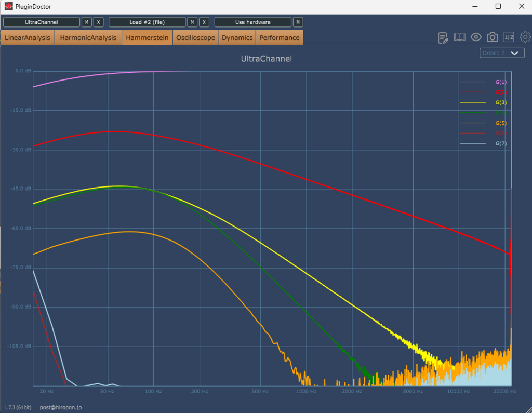The image size is (532, 413).
Task: Expand the Order: 7 dropdown
Action: click(x=502, y=53)
